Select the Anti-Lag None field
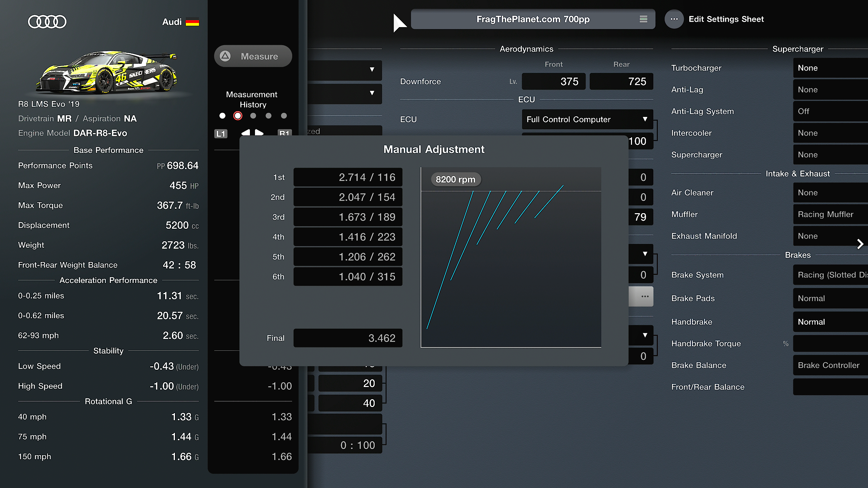The width and height of the screenshot is (868, 488). (x=831, y=89)
